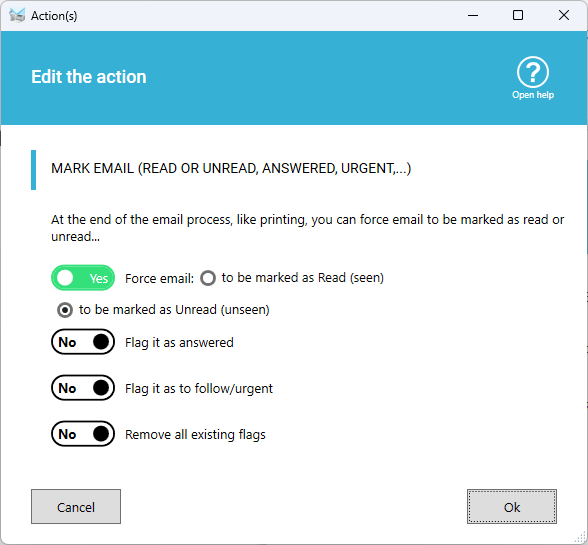Minimize the Action(s) window
The height and width of the screenshot is (545, 588).
[473, 15]
